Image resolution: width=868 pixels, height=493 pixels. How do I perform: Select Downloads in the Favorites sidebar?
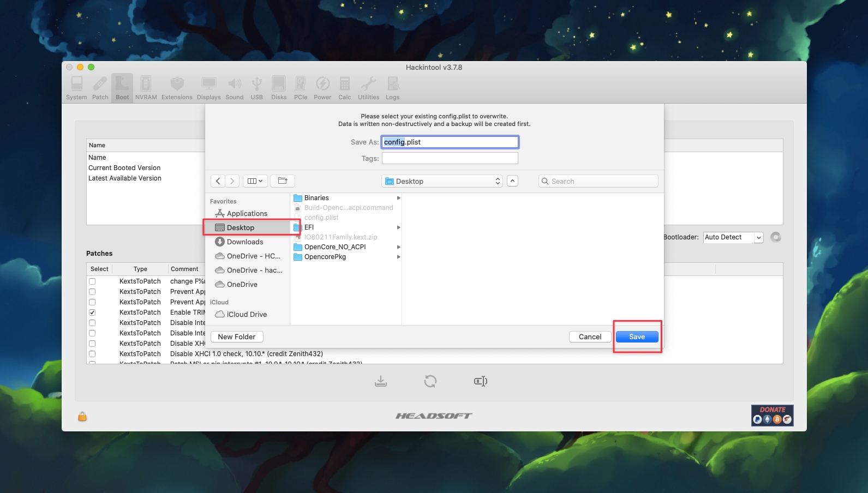(245, 242)
